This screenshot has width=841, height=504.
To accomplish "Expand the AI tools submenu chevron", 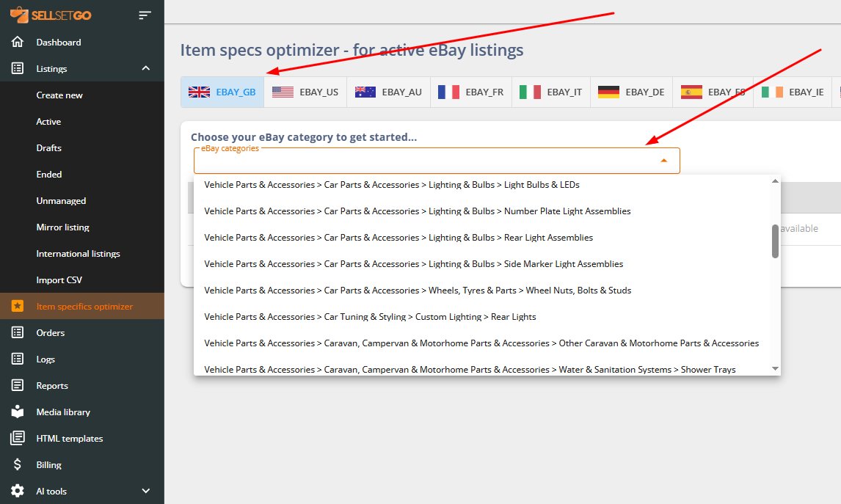I will tap(145, 491).
